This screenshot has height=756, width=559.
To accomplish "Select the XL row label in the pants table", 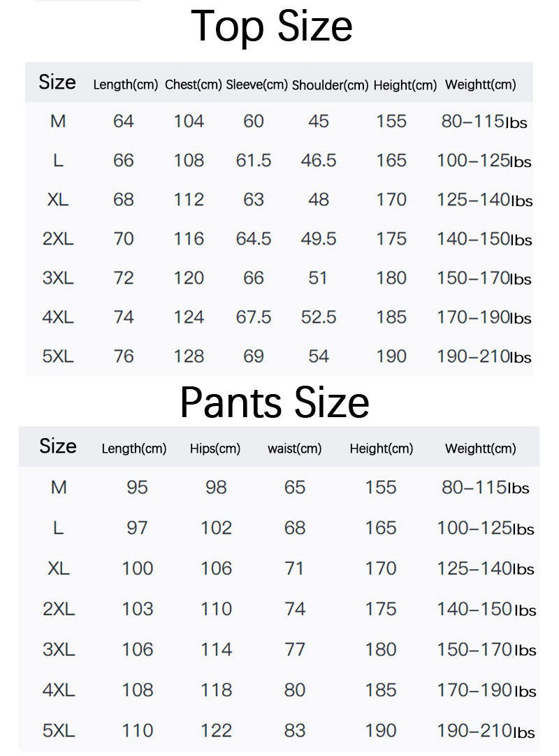I will tap(59, 569).
